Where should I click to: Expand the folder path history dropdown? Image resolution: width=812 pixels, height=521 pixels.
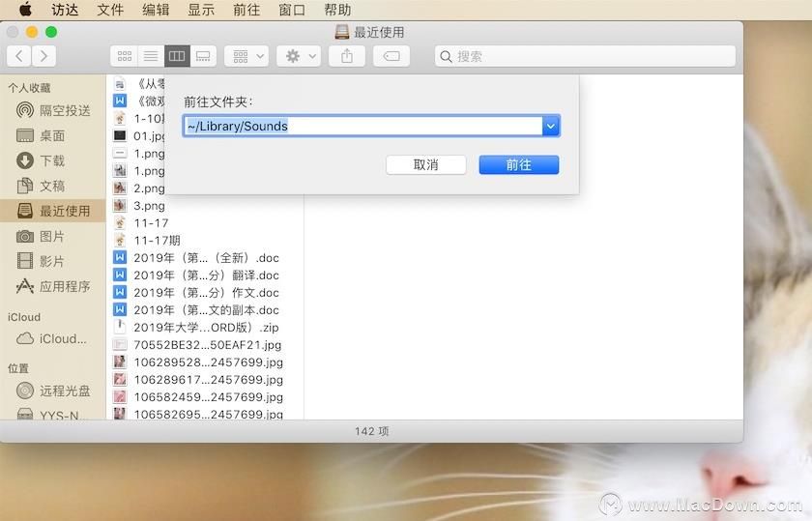[551, 126]
